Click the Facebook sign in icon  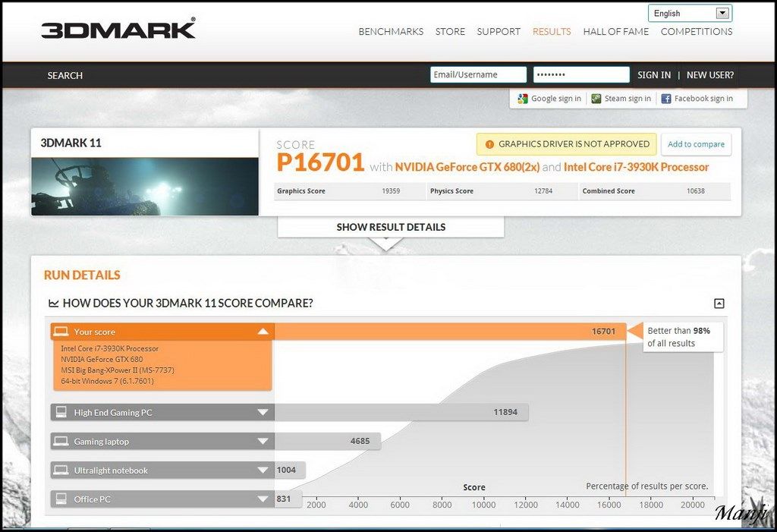pyautogui.click(x=666, y=99)
